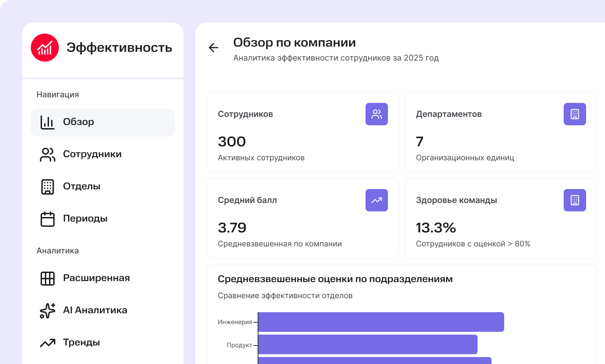The width and height of the screenshot is (605, 364).
Task: Click the building icon on Здоровье команды card
Action: [x=575, y=200]
